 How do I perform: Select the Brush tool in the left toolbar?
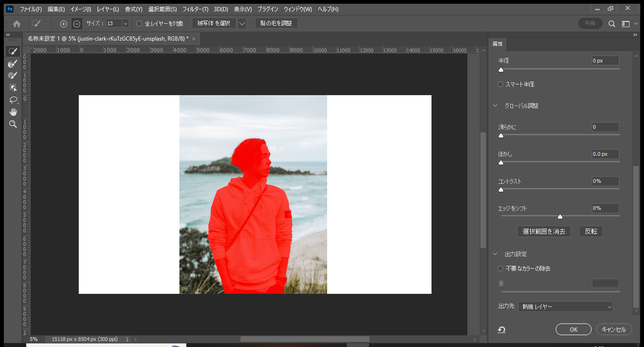(13, 75)
